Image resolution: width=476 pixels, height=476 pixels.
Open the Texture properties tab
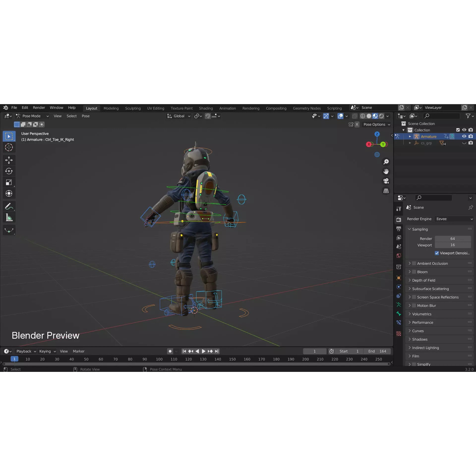coord(399,334)
